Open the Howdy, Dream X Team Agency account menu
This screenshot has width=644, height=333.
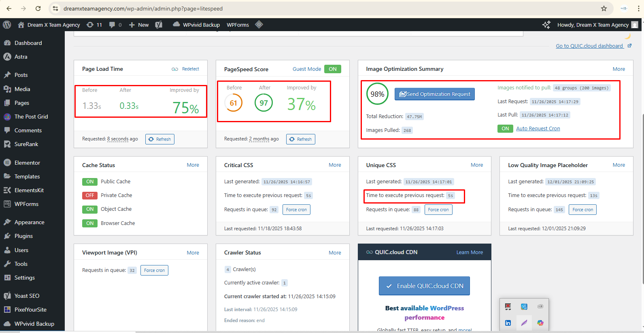[x=593, y=25]
